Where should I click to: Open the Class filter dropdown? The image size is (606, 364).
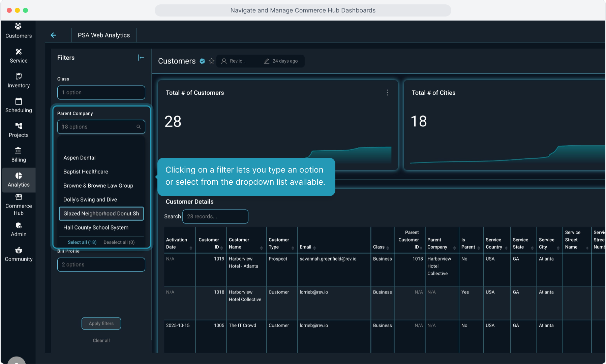click(101, 92)
